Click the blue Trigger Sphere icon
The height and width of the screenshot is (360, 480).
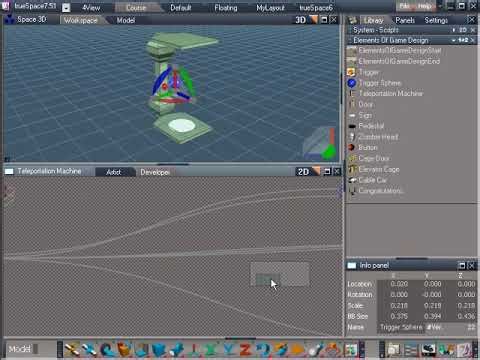(351, 83)
